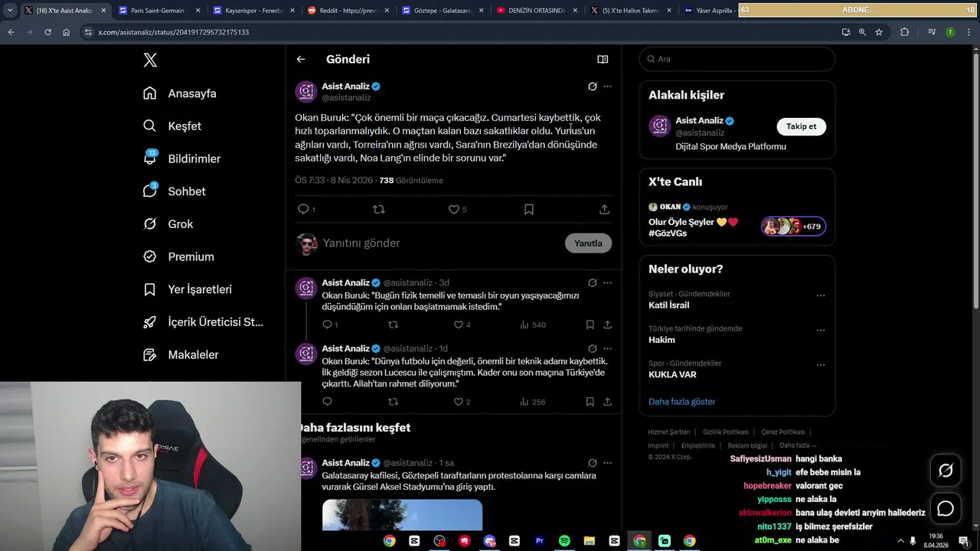This screenshot has height=551, width=980.
Task: Switch to the Göztepe - Galatasaray tab
Action: click(443, 10)
